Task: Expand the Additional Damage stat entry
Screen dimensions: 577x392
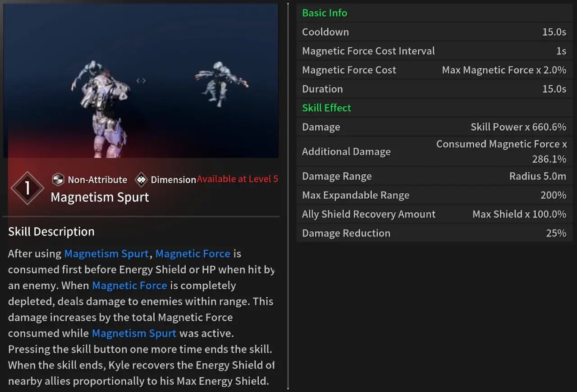Action: (433, 151)
